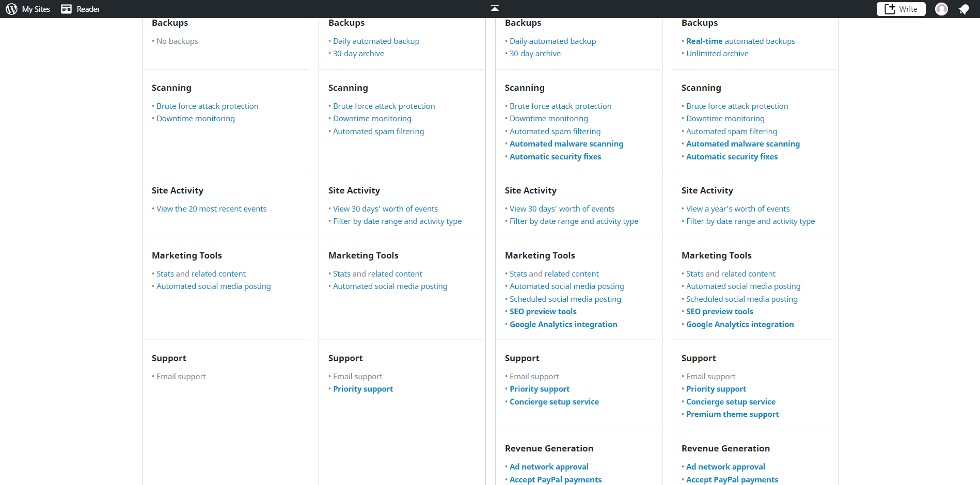Viewport: 980px width, 485px height.
Task: Click 'Email support' text in fourth column
Action: click(x=711, y=377)
